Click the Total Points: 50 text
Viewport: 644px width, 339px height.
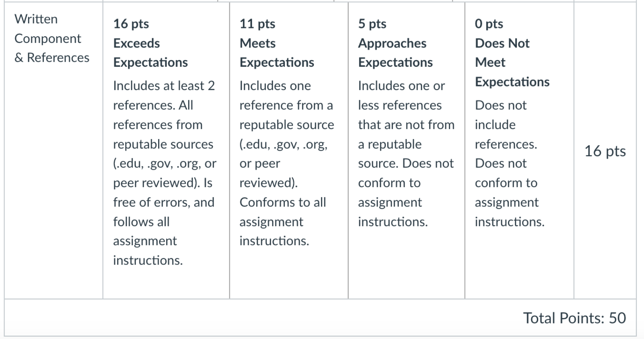point(574,318)
